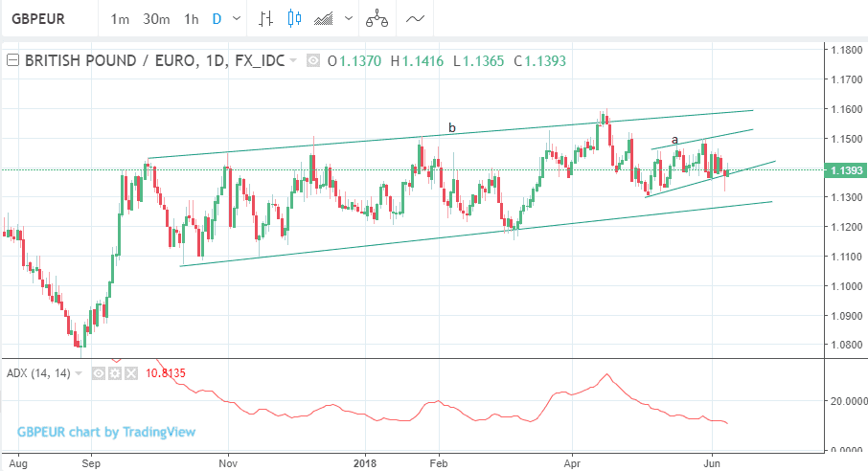Click the GBPEUR chart by TradingView link
Screen dimensions: 868x471
coord(106,433)
